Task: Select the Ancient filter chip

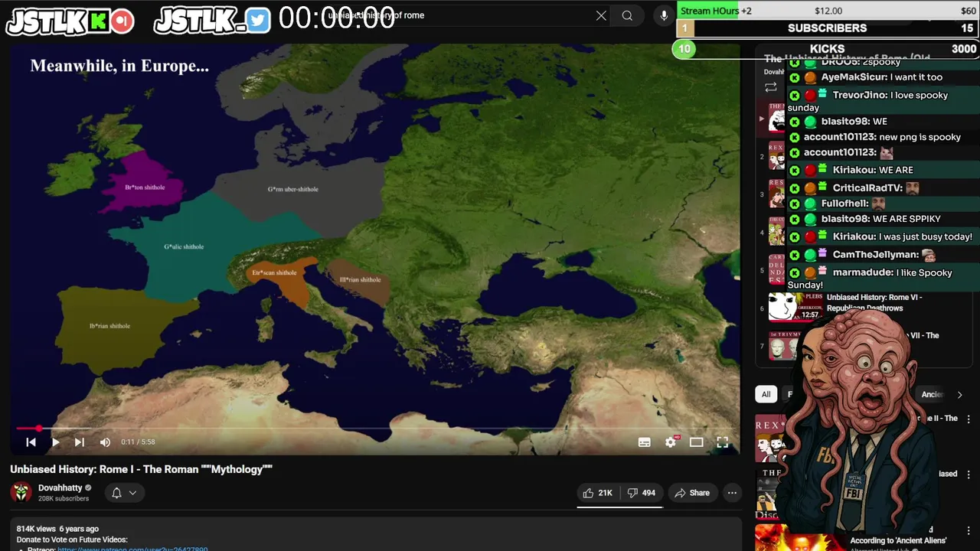Action: click(x=933, y=394)
